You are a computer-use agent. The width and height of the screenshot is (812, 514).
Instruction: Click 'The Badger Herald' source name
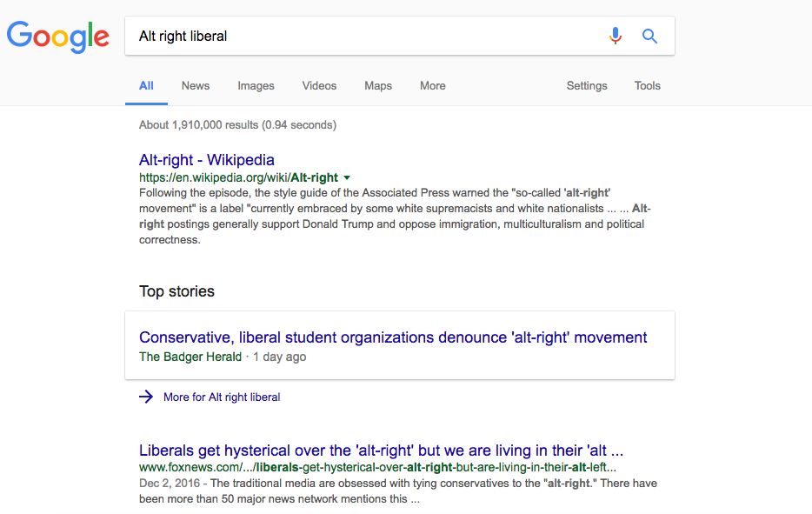[190, 357]
